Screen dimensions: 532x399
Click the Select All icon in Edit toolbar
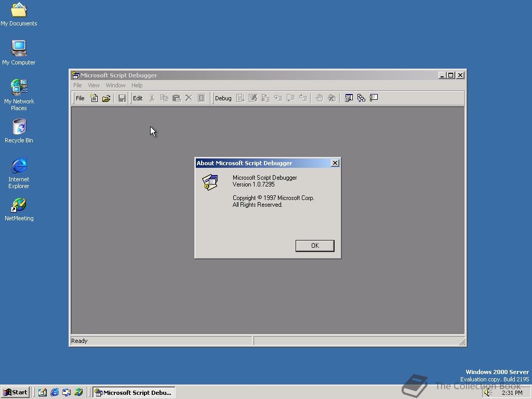point(201,98)
